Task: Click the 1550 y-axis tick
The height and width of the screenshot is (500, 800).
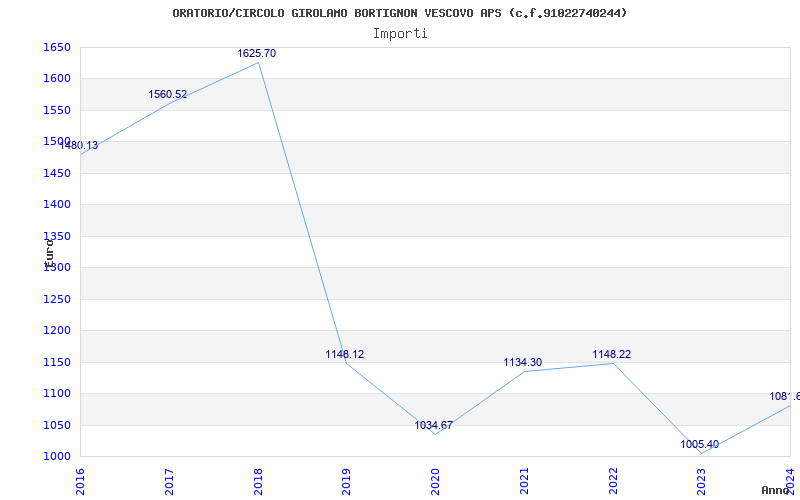Action: (57, 110)
